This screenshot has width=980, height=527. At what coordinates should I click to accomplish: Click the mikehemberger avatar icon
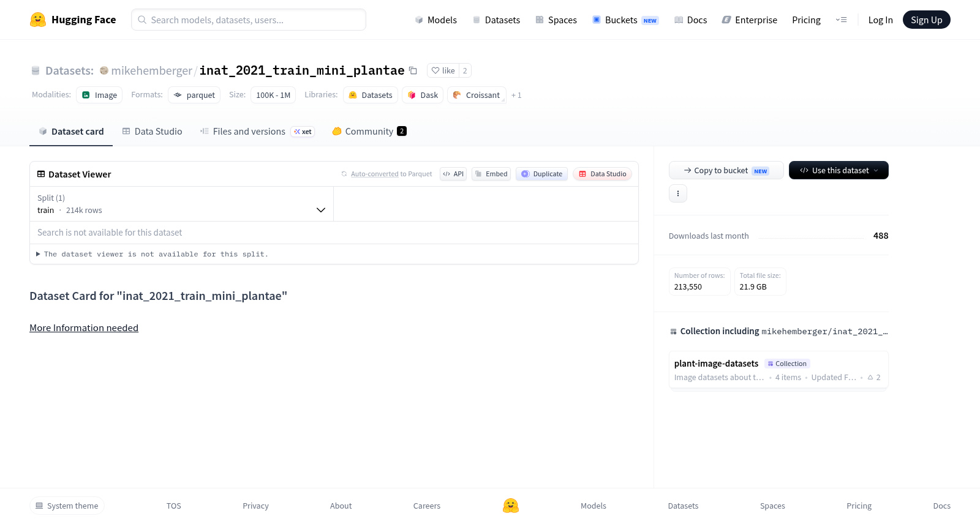point(104,70)
